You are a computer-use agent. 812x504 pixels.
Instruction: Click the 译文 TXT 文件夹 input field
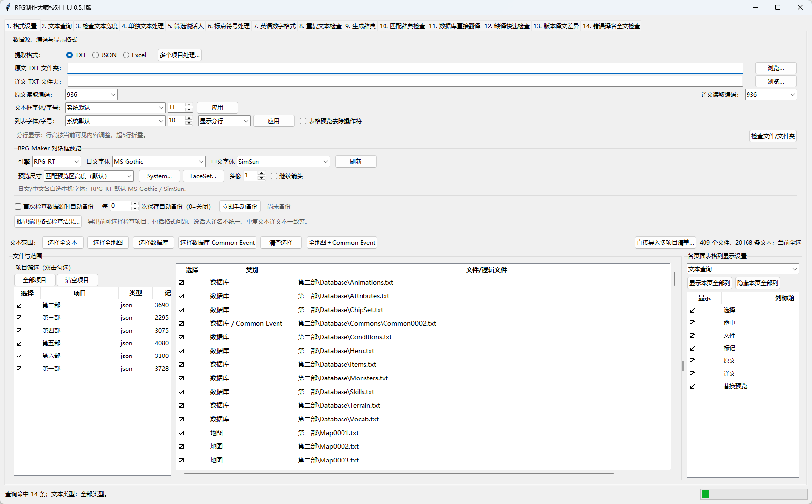pos(405,82)
